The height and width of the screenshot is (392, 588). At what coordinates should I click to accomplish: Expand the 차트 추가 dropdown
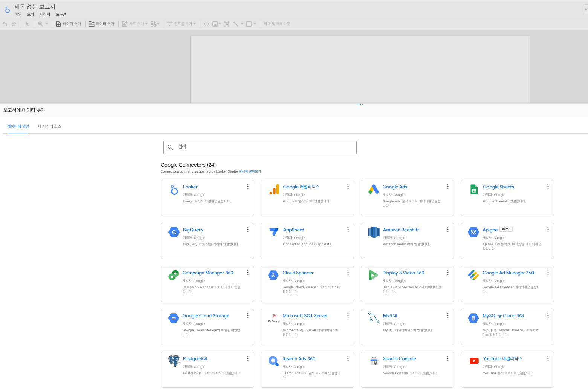point(135,24)
